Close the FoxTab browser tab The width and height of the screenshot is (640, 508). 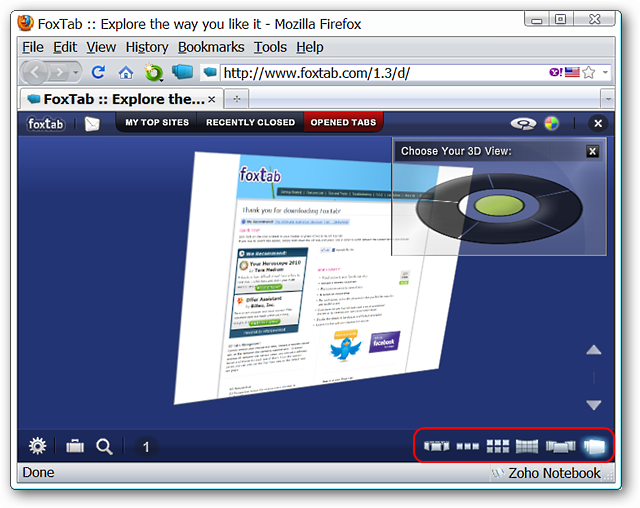coord(211,100)
